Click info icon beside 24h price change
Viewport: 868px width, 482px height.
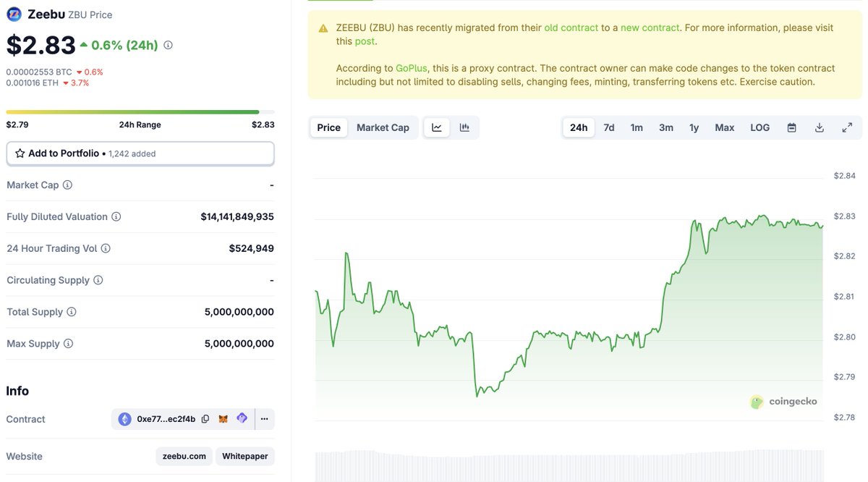point(168,45)
